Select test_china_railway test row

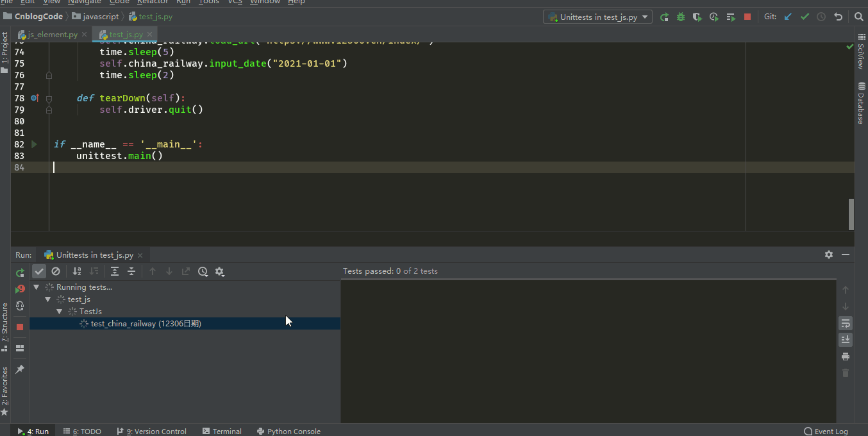185,324
